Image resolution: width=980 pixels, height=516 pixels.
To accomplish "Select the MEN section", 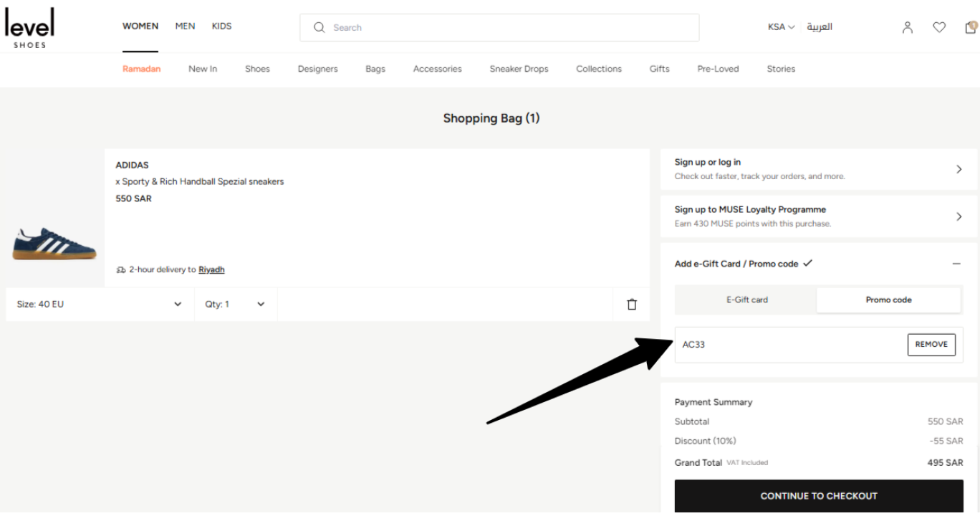I will (185, 26).
